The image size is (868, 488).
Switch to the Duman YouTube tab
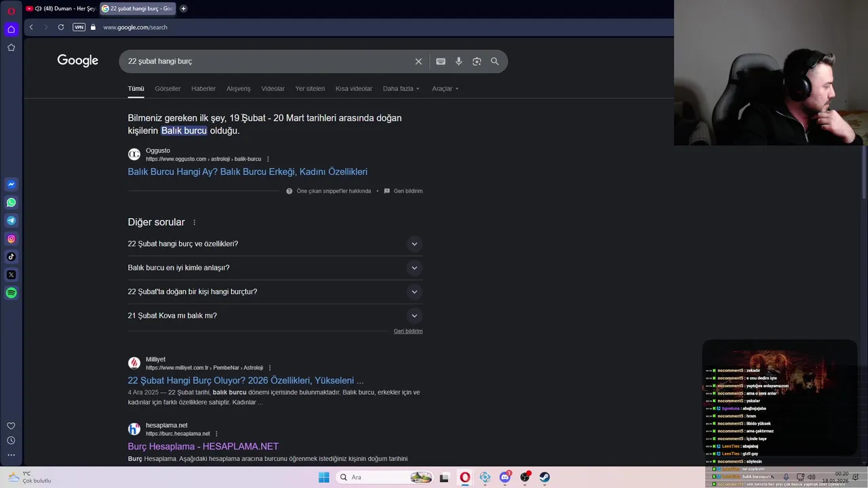coord(61,9)
